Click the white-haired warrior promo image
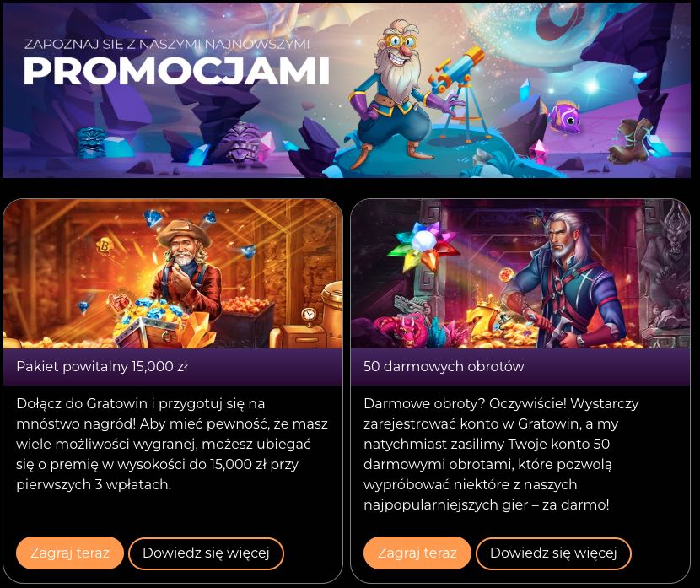The width and height of the screenshot is (700, 588). coord(520,274)
